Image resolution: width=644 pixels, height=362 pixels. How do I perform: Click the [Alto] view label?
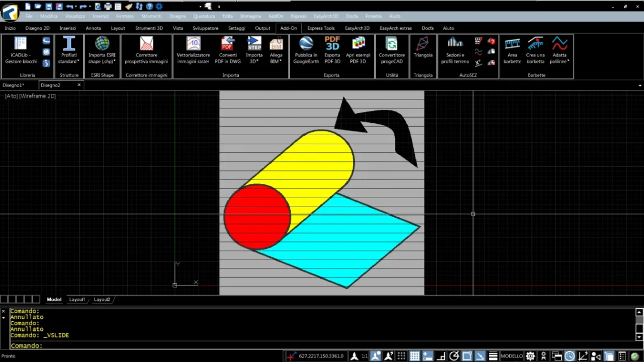click(11, 96)
